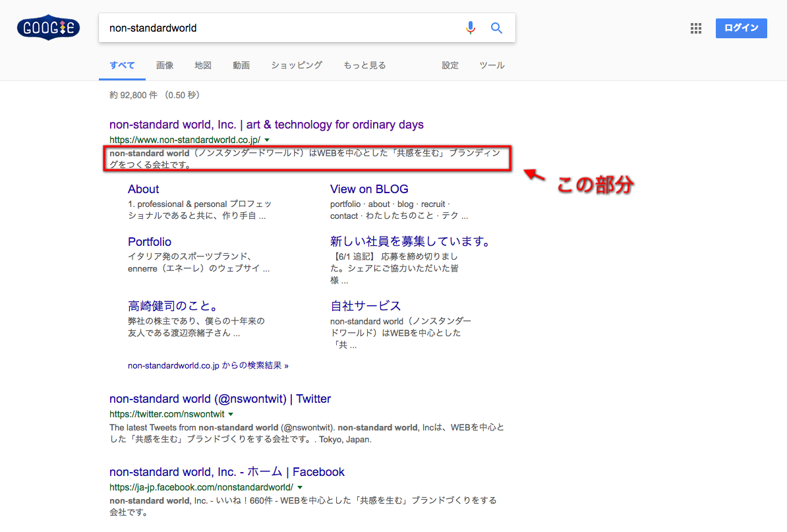Click the Facebook snippet mentioning いいね！660件
The image size is (787, 532).
click(303, 506)
